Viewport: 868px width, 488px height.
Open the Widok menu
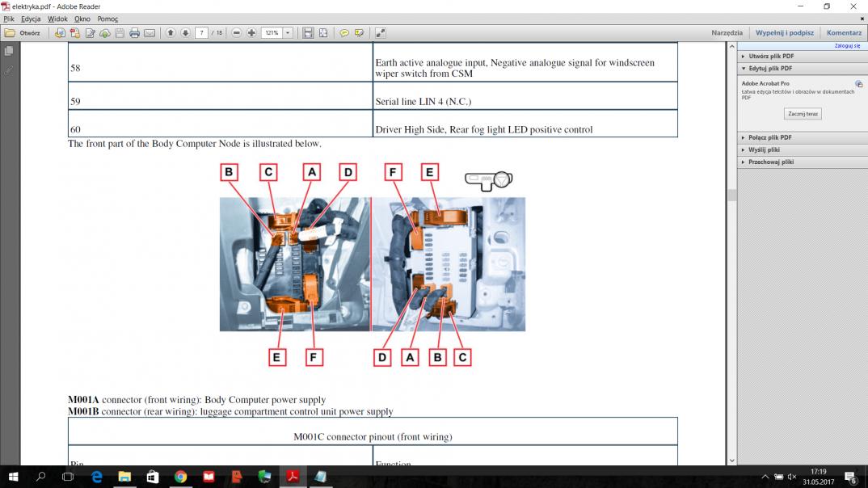point(57,19)
